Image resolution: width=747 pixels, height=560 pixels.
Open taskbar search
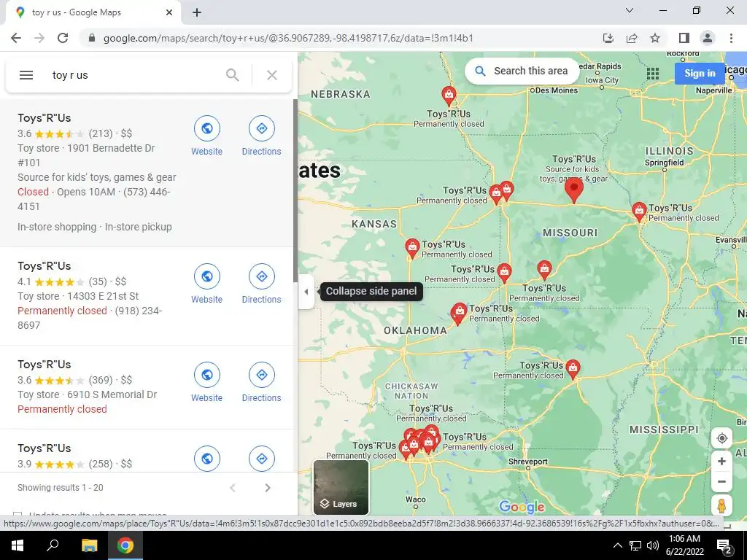[53, 545]
